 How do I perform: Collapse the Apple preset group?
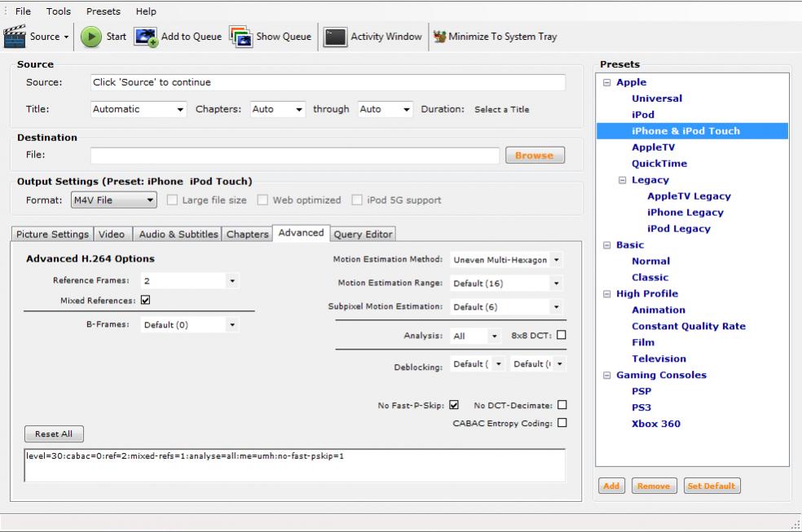(606, 82)
